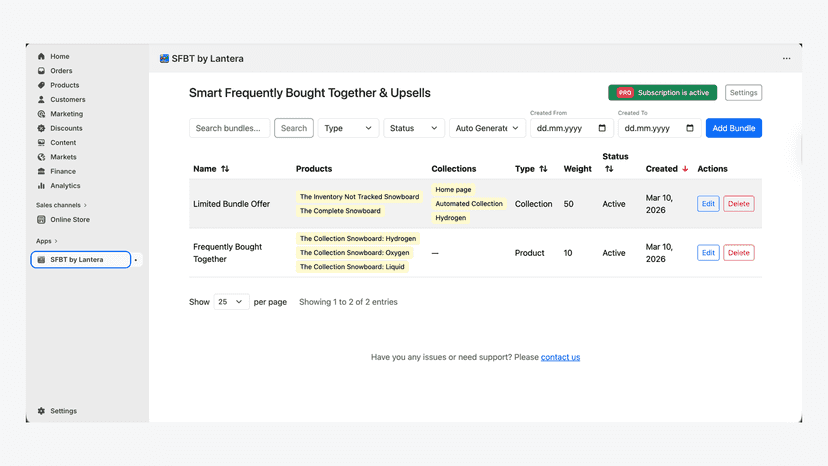Image resolution: width=828 pixels, height=466 pixels.
Task: Click the Analytics bar chart icon
Action: tap(41, 185)
